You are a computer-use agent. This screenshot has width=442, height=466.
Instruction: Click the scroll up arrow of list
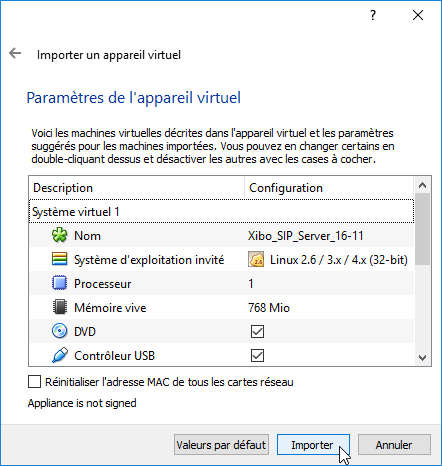[423, 185]
